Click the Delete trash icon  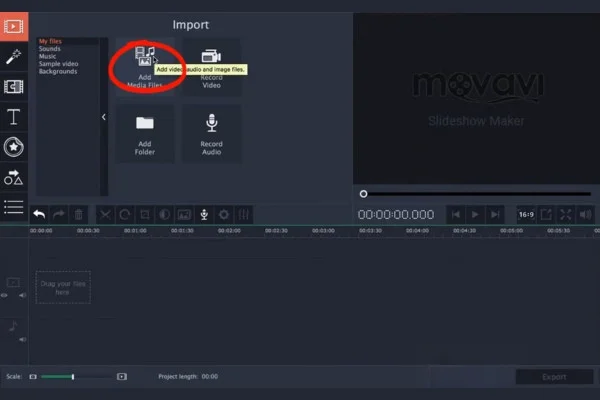tap(78, 214)
